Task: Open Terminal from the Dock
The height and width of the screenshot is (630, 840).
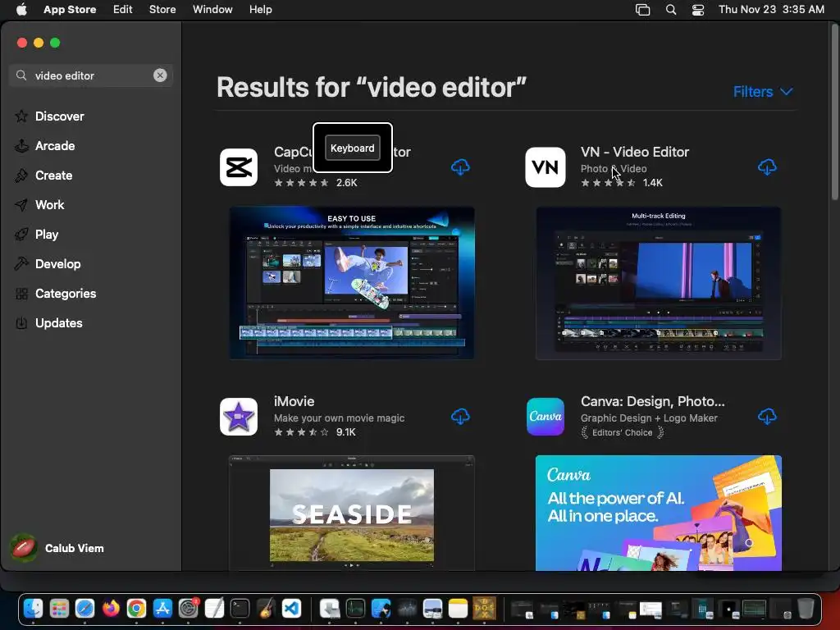Action: coord(240,609)
